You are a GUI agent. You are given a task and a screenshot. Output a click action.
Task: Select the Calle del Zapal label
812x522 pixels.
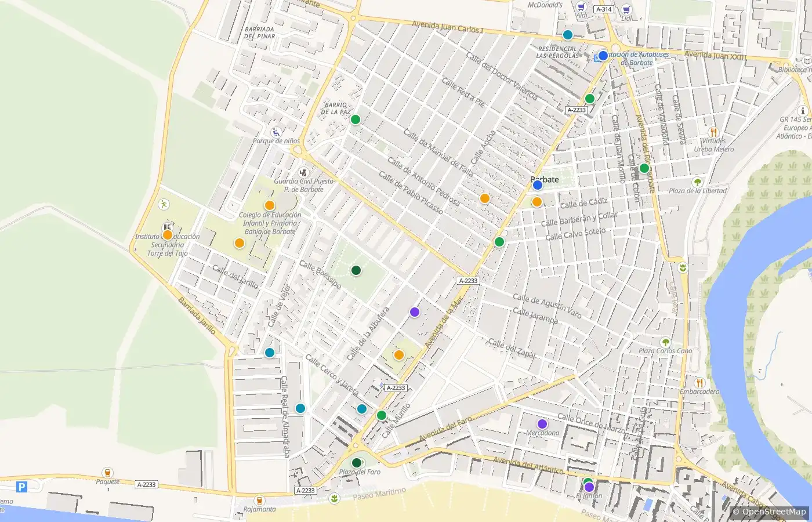512,348
